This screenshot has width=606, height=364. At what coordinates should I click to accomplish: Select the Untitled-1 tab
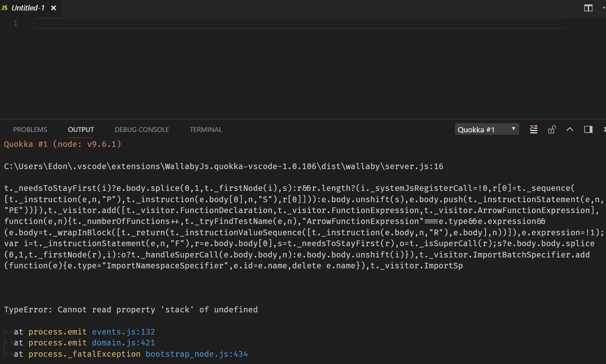point(27,7)
